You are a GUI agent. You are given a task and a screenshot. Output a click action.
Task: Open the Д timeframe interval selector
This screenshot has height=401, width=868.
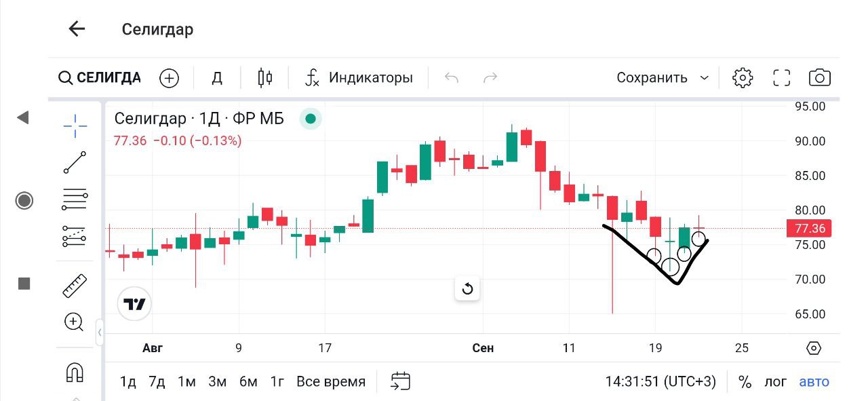pos(217,78)
